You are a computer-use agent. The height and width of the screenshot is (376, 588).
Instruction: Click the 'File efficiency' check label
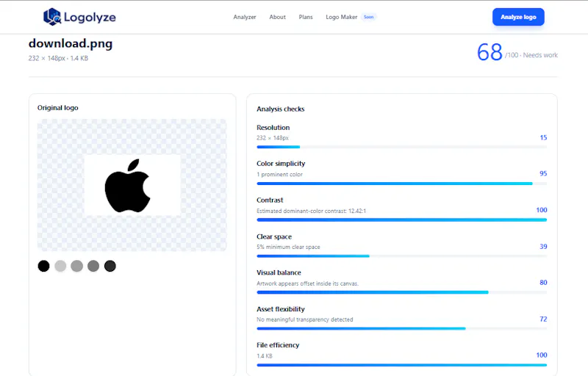click(278, 345)
